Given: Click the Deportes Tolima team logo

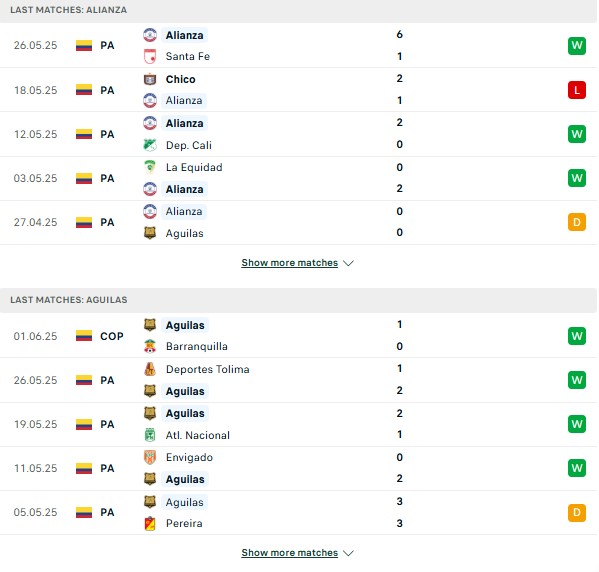Looking at the screenshot, I should click(150, 369).
